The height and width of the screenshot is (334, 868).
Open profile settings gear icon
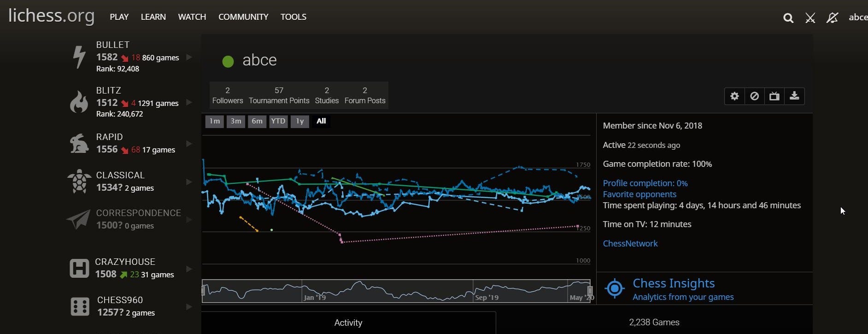(734, 96)
